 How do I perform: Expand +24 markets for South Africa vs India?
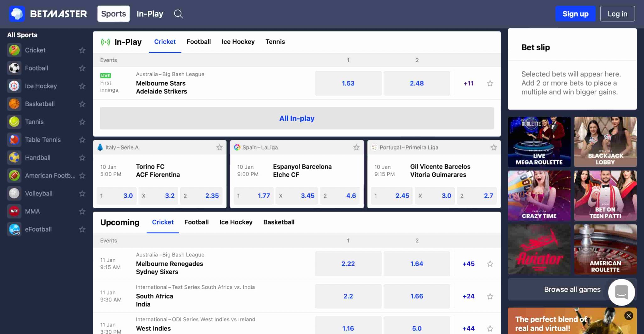point(469,296)
